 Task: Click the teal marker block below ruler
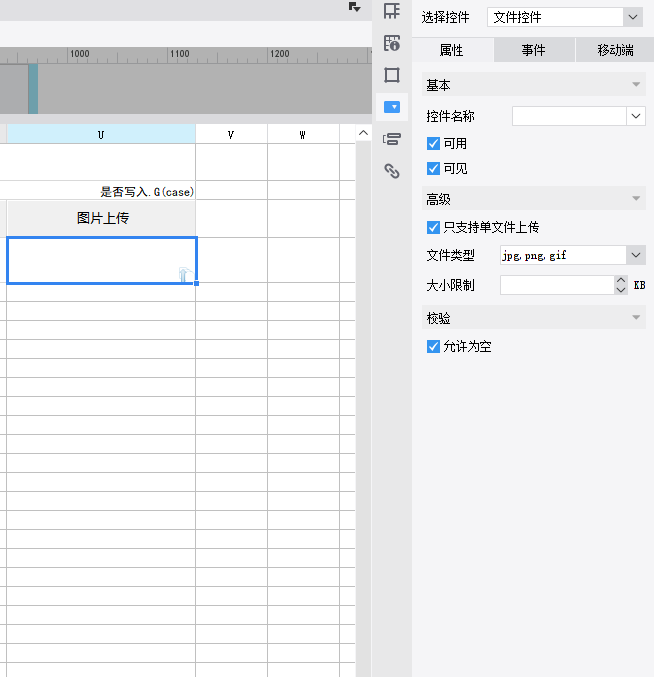tap(33, 89)
